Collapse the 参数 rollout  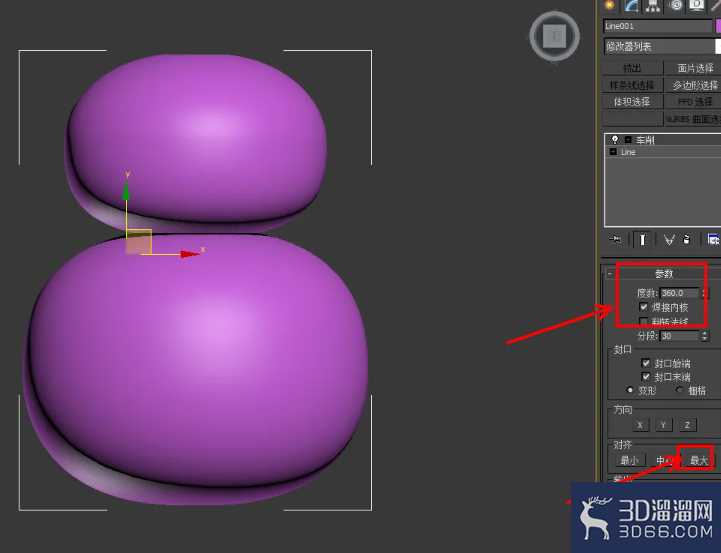click(664, 274)
